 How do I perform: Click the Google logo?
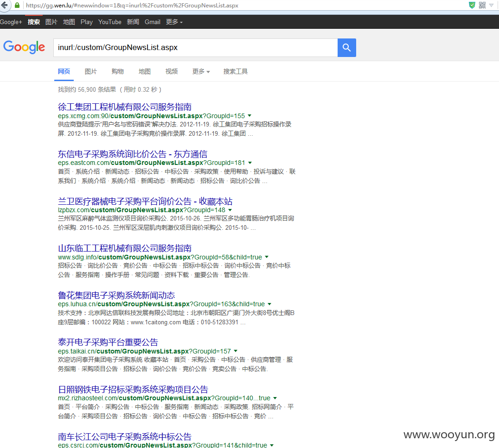[x=24, y=47]
